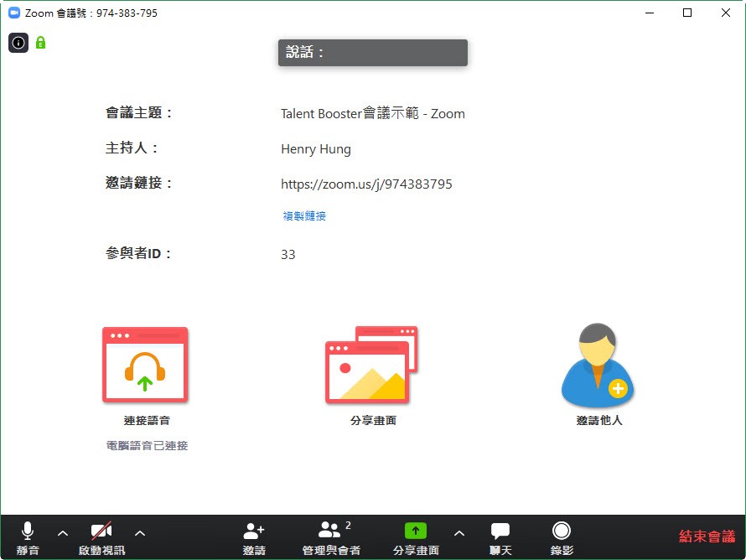The width and height of the screenshot is (746, 560).
Task: Click the 主持人 label
Action: [132, 148]
